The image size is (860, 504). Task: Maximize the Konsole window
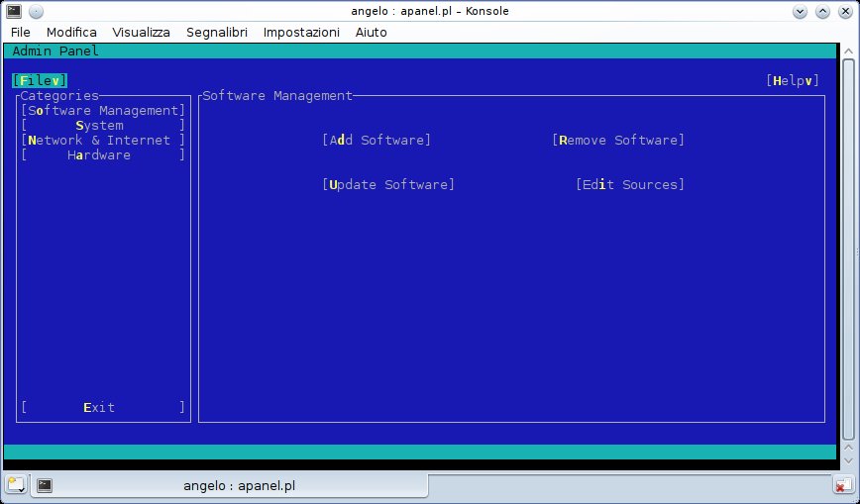tap(822, 12)
